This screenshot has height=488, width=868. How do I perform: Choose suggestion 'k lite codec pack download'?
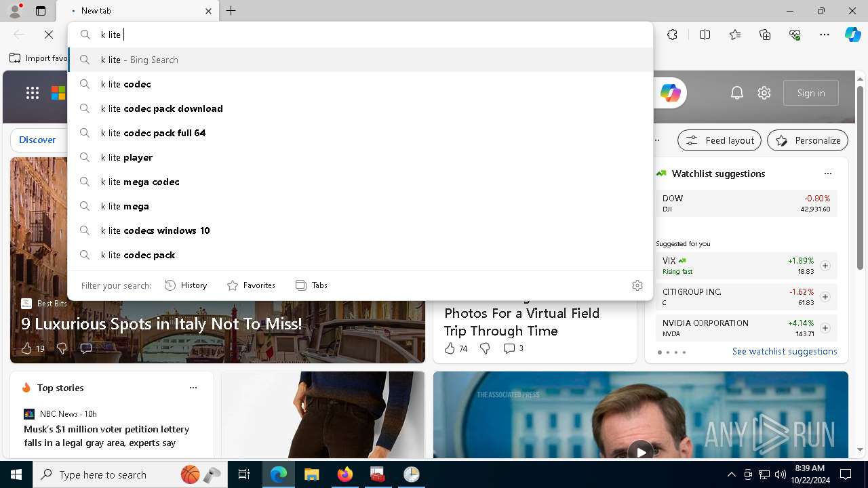(360, 108)
